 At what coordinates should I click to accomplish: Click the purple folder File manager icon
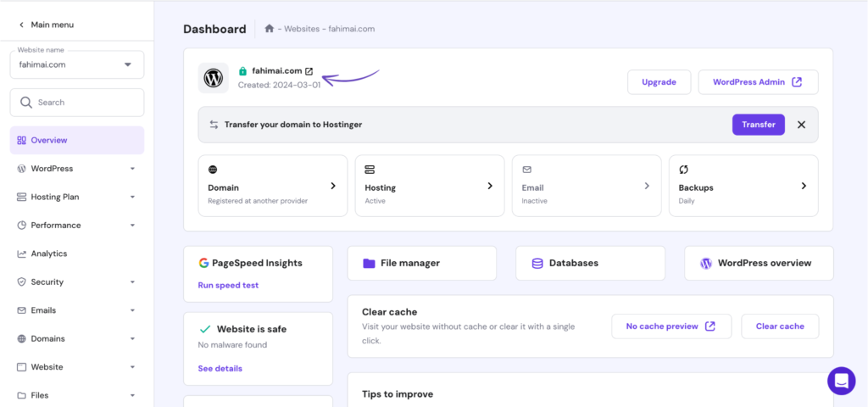point(369,264)
